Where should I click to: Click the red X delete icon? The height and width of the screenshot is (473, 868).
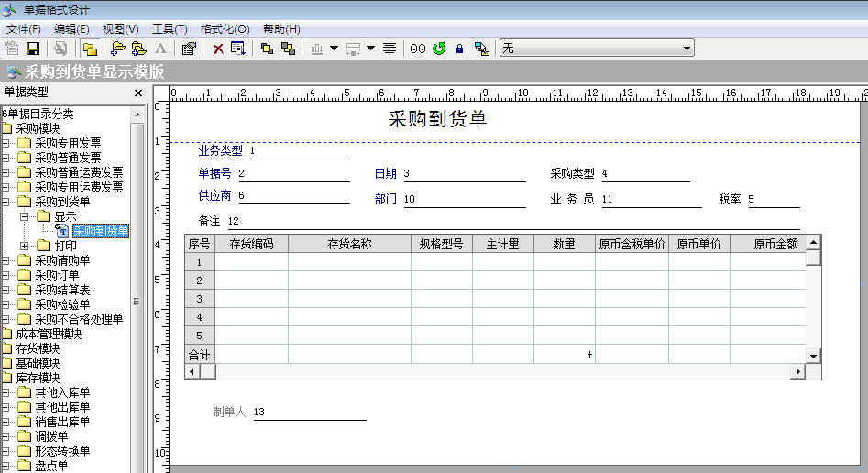point(218,49)
